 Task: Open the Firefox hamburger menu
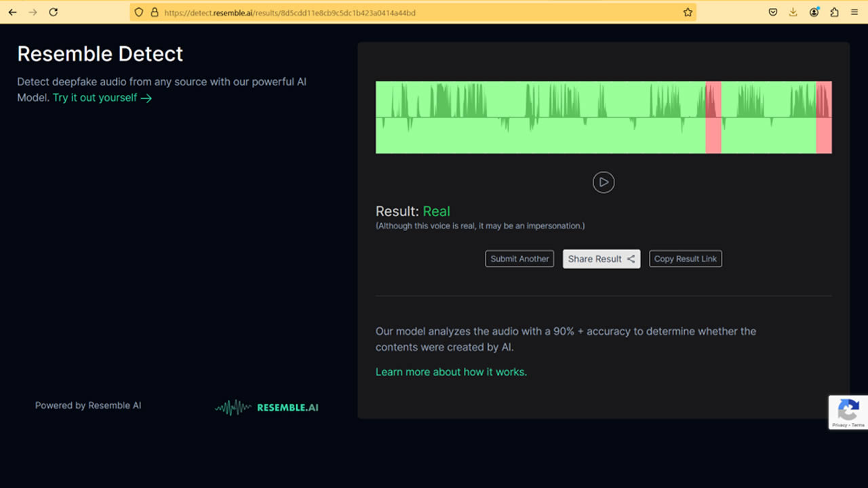(854, 12)
